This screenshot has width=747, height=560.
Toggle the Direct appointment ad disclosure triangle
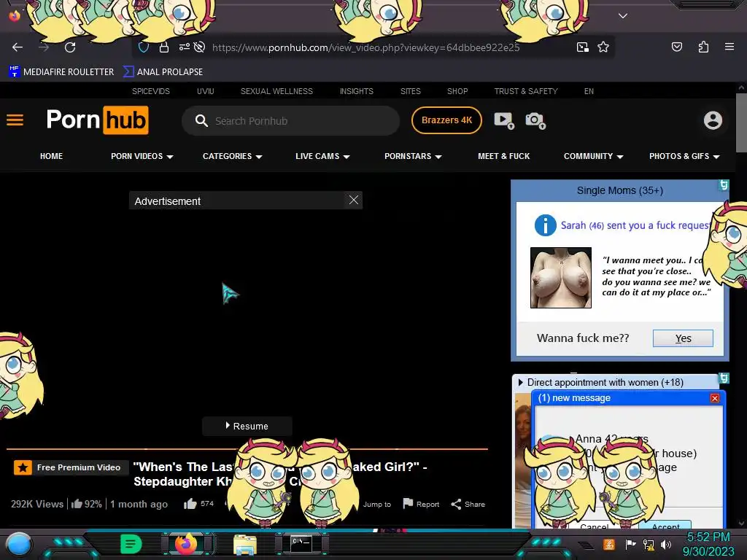tap(520, 382)
